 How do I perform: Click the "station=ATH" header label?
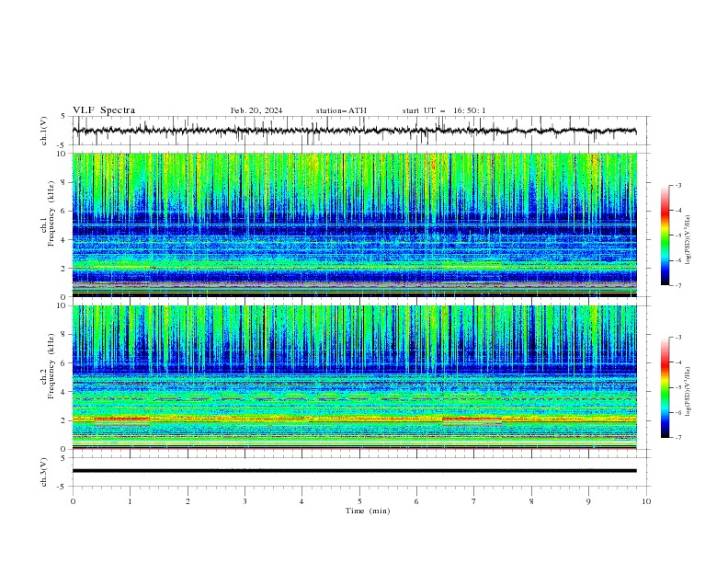[341, 110]
